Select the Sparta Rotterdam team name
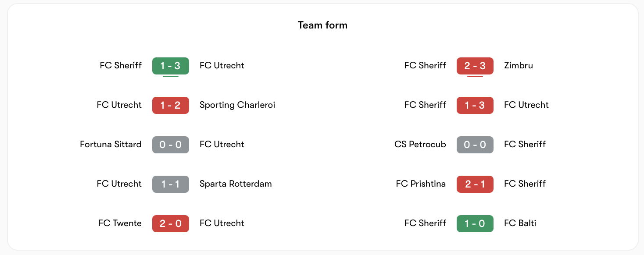 (236, 184)
